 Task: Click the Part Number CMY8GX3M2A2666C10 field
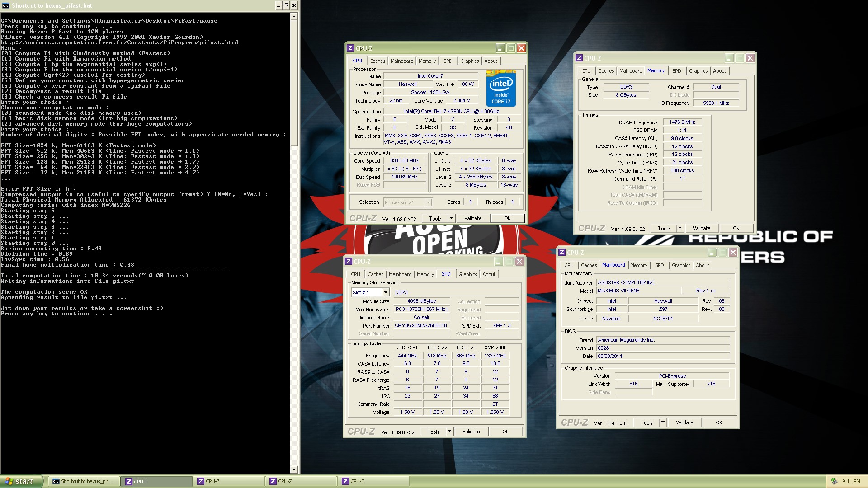tap(421, 326)
